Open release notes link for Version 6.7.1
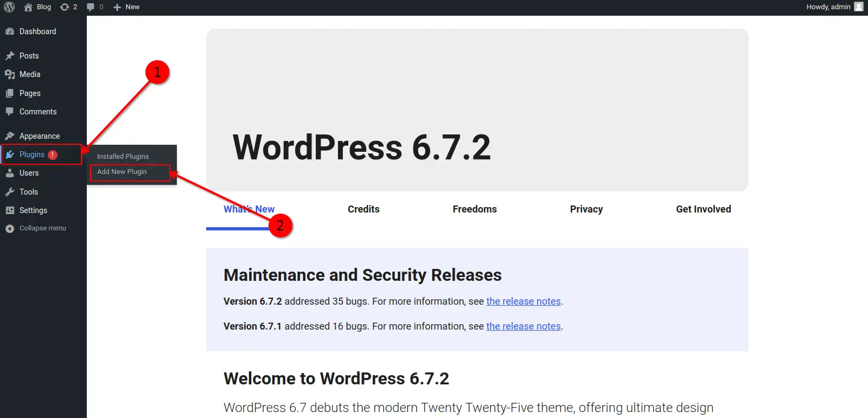The image size is (868, 418). [524, 326]
